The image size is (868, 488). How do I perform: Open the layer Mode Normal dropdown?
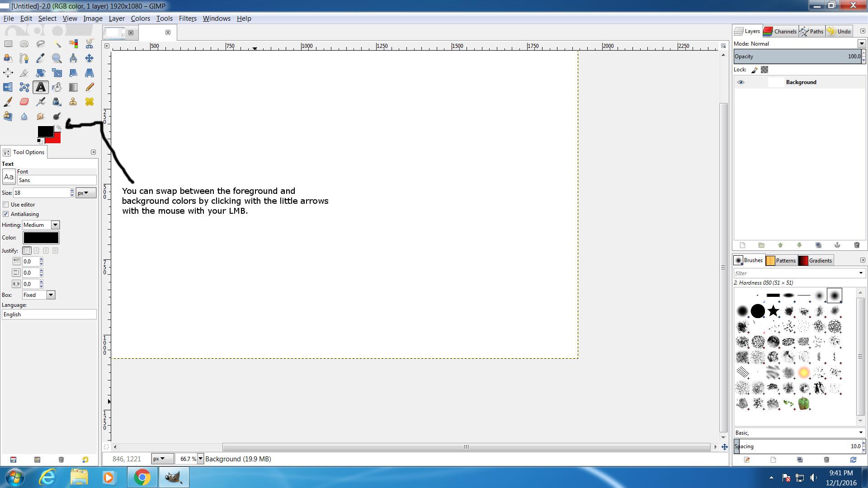[861, 44]
